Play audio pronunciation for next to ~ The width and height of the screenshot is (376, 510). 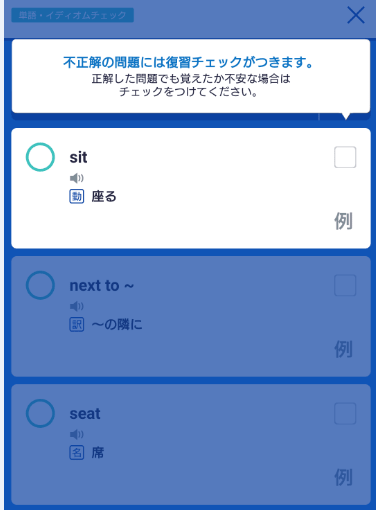coord(77,306)
